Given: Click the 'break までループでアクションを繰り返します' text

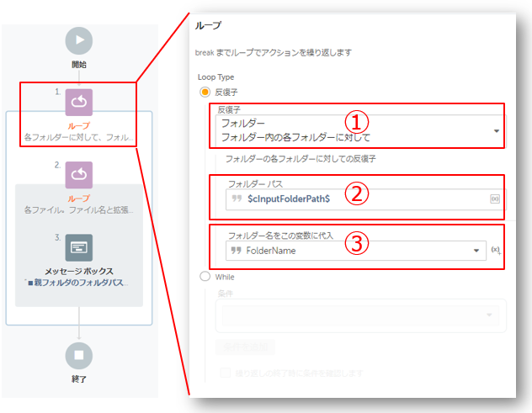Looking at the screenshot, I should point(273,52).
